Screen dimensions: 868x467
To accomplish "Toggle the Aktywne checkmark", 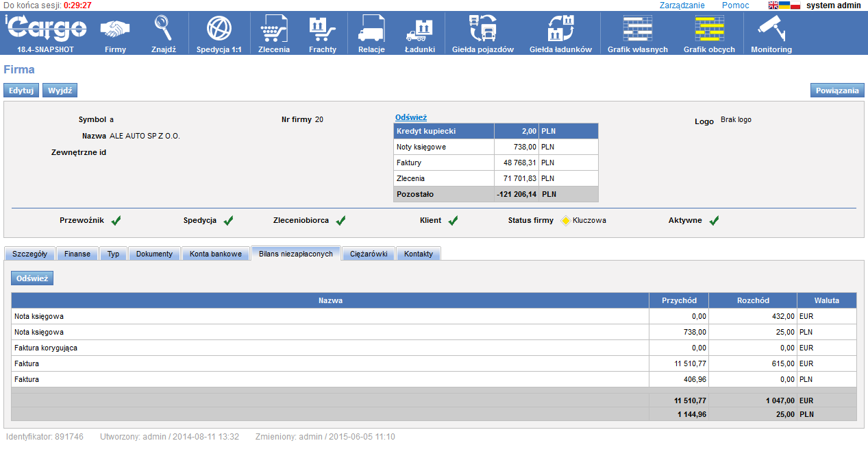I will (x=714, y=221).
